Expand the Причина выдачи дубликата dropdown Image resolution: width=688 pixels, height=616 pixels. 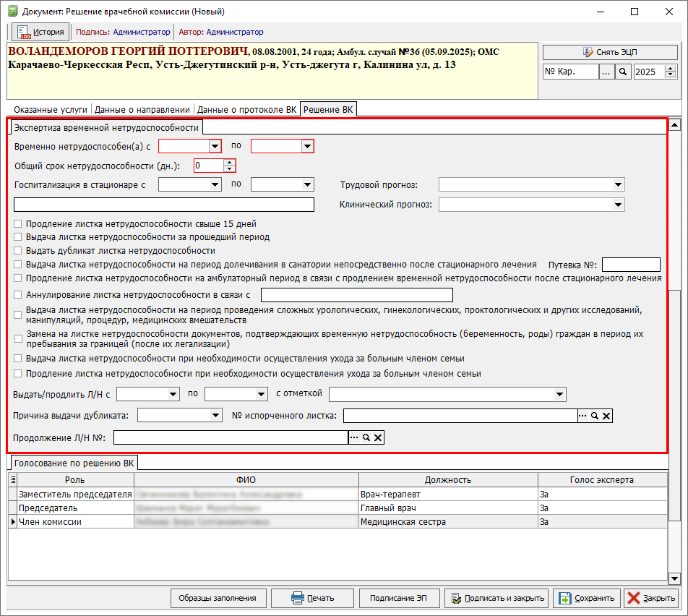point(216,415)
